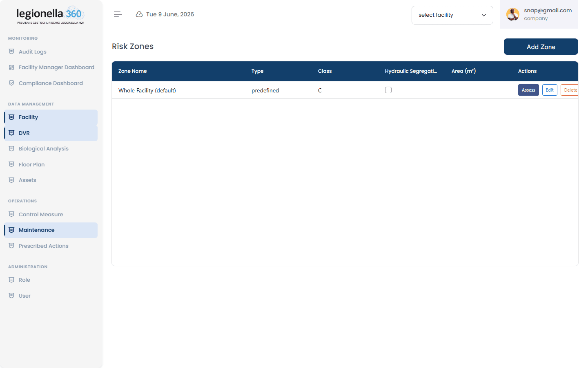
Task: Click the cloud icon beside the date
Action: (139, 14)
